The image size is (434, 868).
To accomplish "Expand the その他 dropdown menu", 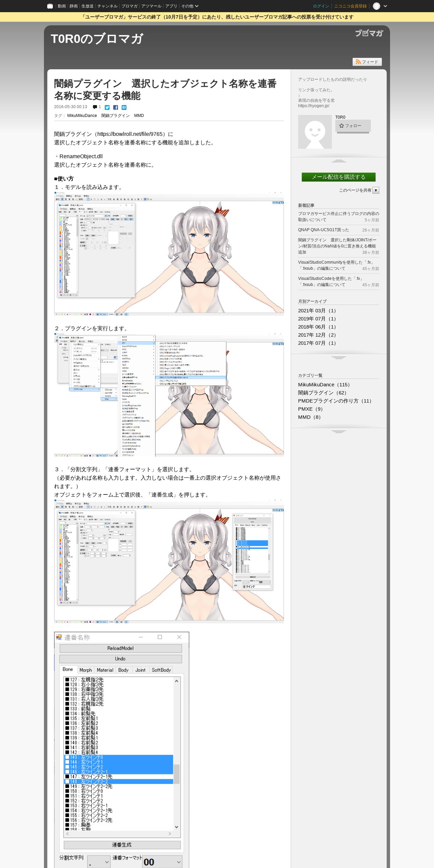I will coord(190,6).
